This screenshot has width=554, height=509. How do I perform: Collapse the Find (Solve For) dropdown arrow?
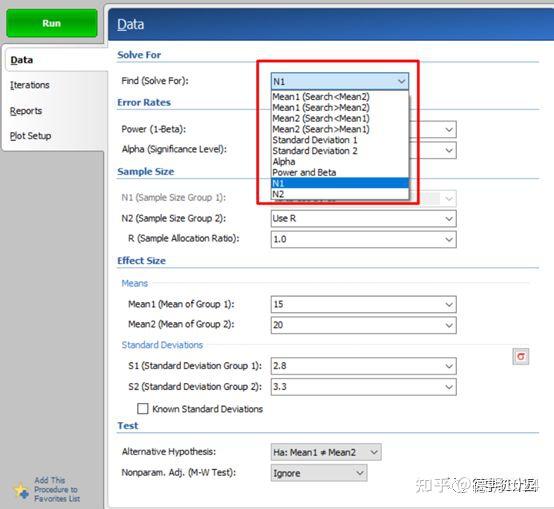coord(402,82)
